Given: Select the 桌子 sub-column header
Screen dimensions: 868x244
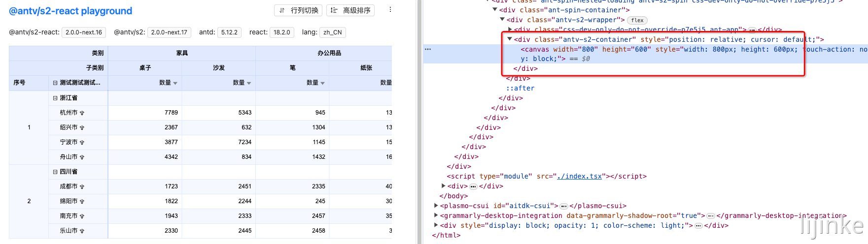Looking at the screenshot, I should point(145,68).
